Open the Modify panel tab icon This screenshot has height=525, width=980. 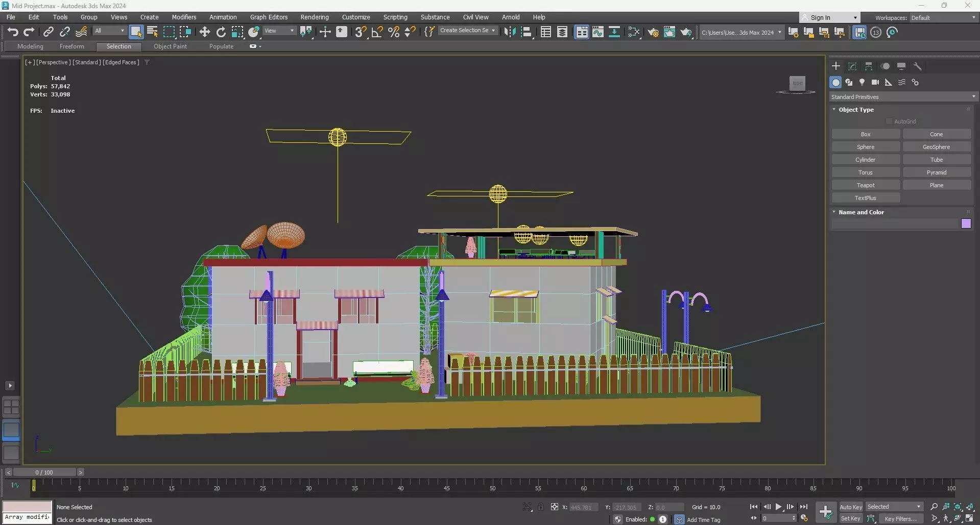tap(852, 66)
